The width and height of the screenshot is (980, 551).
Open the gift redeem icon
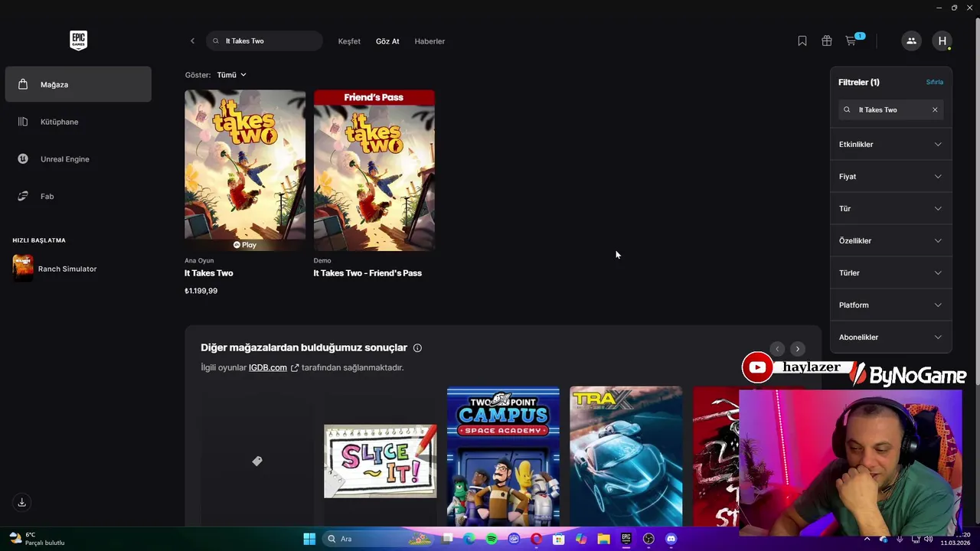pos(827,41)
